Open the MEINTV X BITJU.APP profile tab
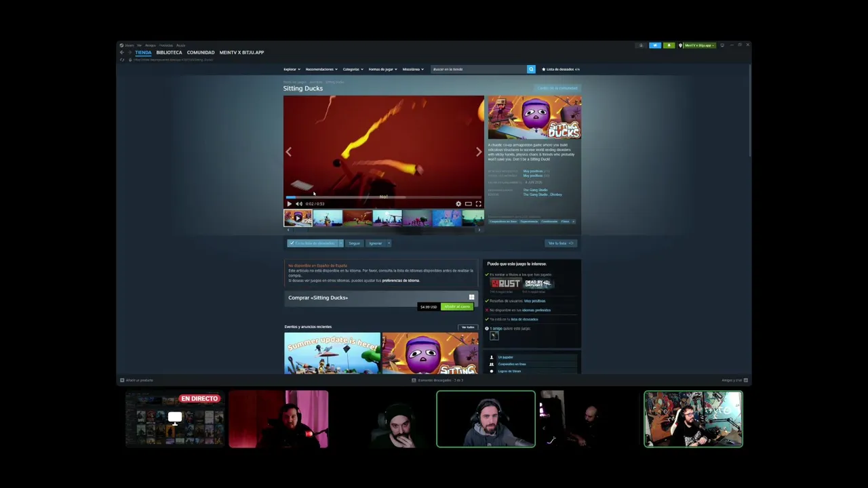868x488 pixels. (x=242, y=52)
